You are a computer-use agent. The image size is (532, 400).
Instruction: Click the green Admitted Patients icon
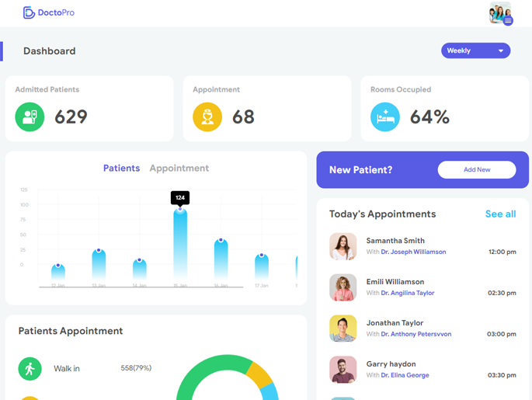tap(30, 117)
